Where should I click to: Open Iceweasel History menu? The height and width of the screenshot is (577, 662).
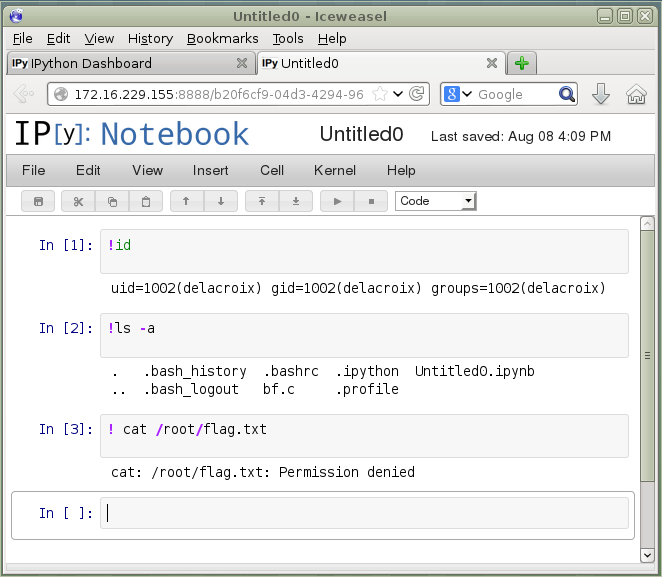click(x=150, y=39)
